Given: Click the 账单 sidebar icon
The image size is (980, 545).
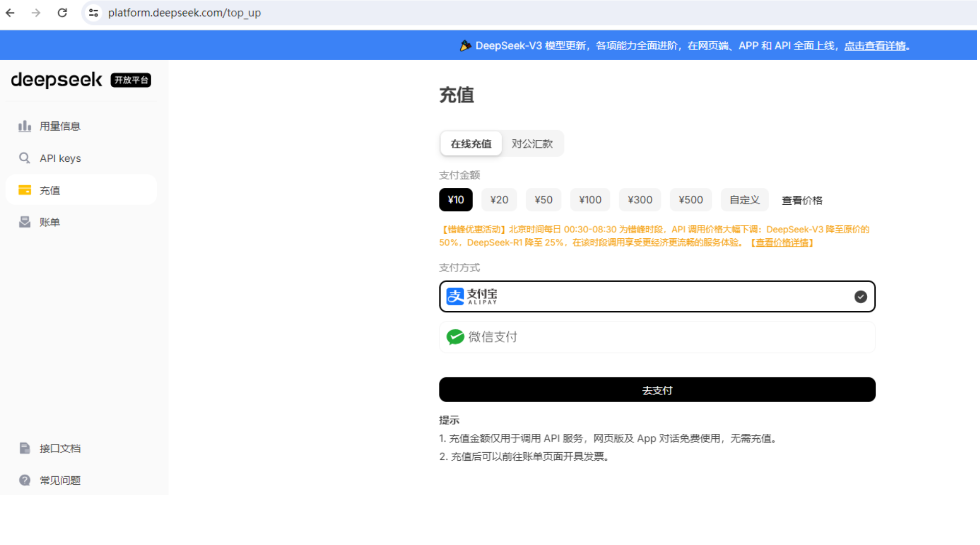Looking at the screenshot, I should click(24, 222).
